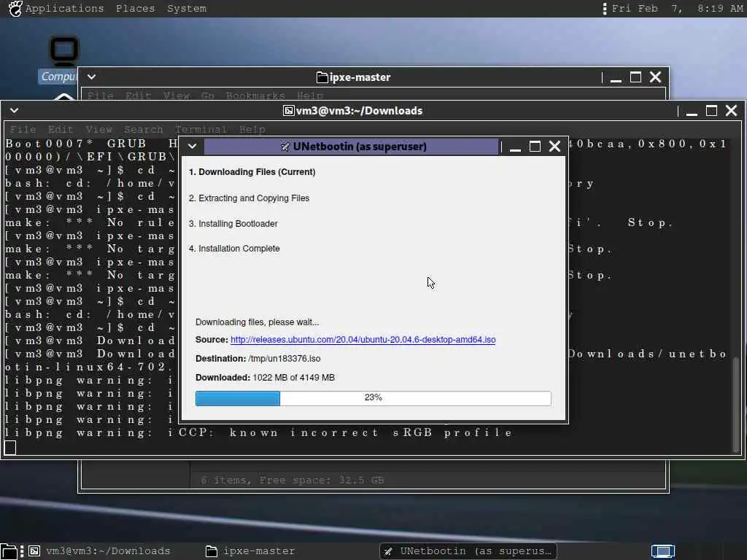The image size is (747, 560).
Task: Click step 4 Installation Complete
Action: tap(234, 249)
